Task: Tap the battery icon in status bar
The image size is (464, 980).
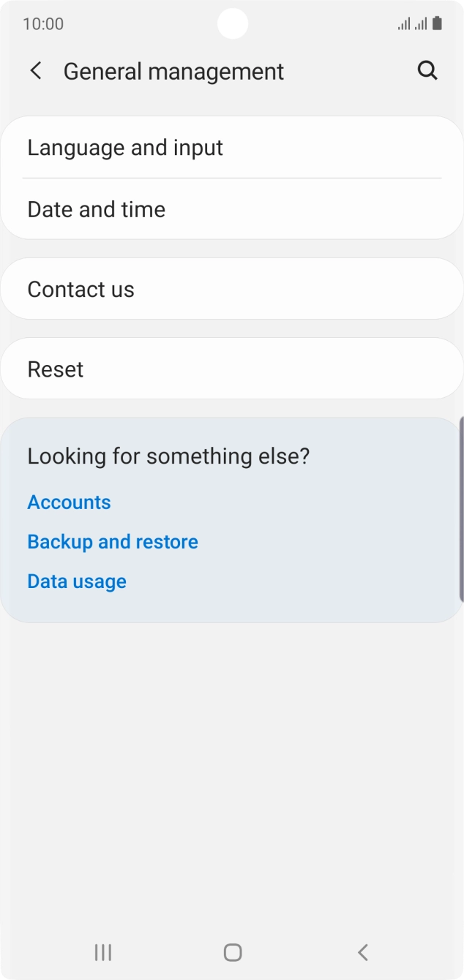Action: tap(437, 23)
